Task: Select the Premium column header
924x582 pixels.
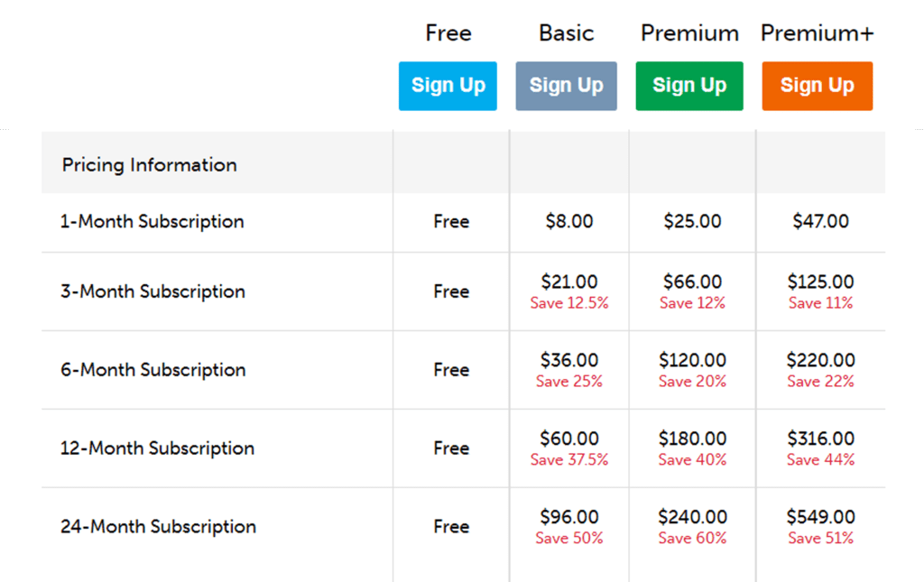Action: pos(688,32)
